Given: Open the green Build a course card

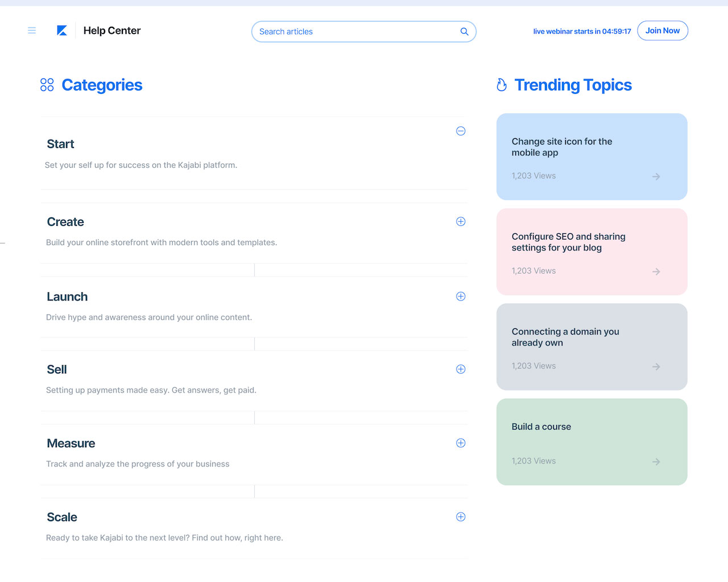Looking at the screenshot, I should click(592, 442).
